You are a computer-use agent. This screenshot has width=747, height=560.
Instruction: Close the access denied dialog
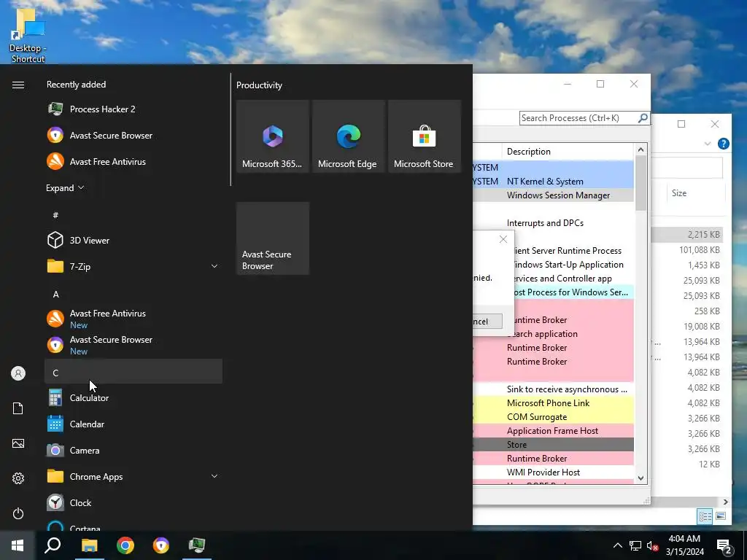tap(503, 239)
